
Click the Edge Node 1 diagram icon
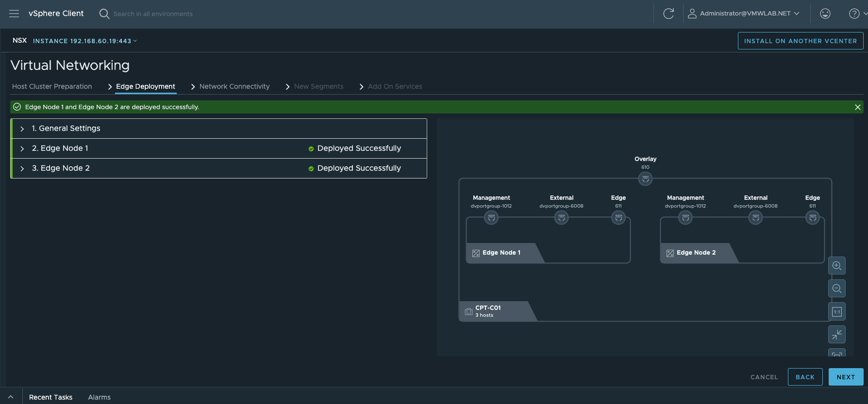click(x=476, y=253)
